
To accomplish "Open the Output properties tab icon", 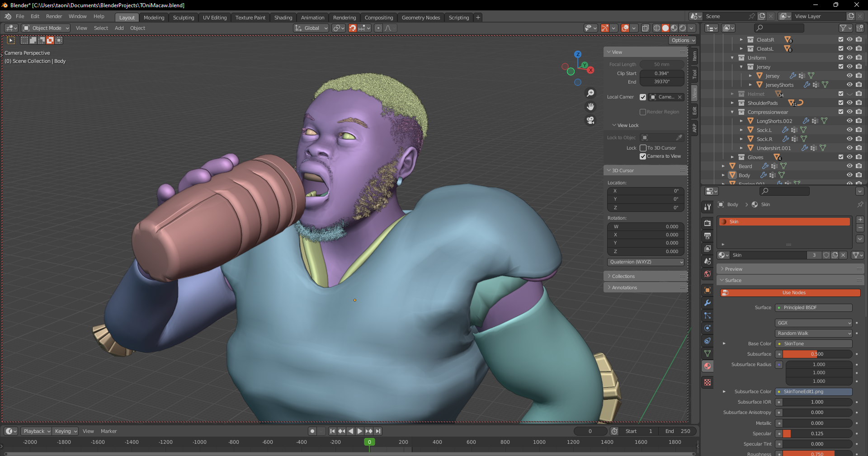I will [x=708, y=235].
